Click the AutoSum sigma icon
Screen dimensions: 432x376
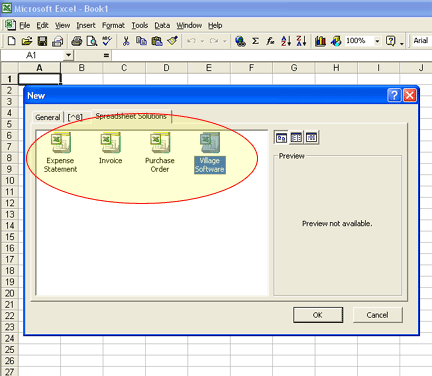click(x=255, y=41)
